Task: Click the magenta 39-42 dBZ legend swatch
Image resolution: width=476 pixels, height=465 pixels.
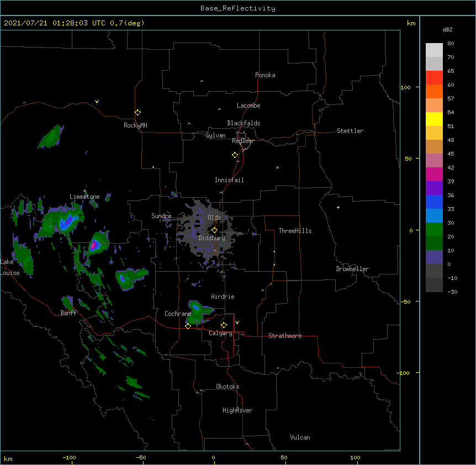Action: 434,175
